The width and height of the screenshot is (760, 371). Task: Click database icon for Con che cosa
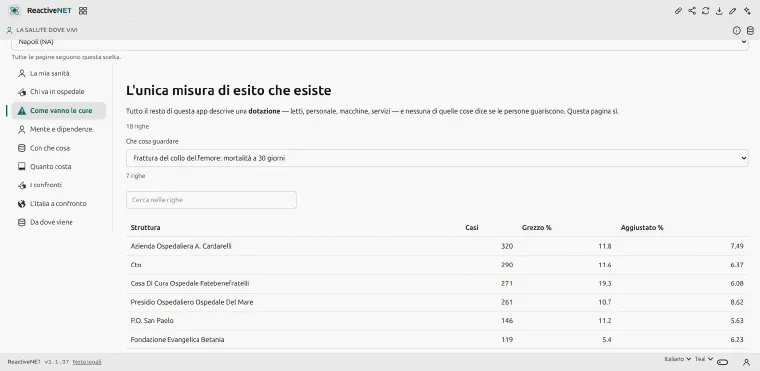22,148
